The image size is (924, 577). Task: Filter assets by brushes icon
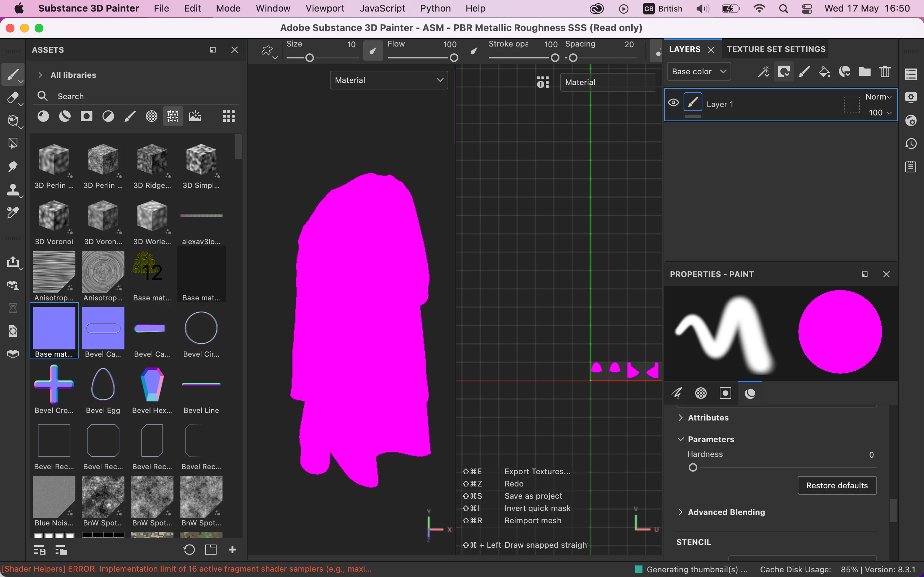tap(130, 116)
